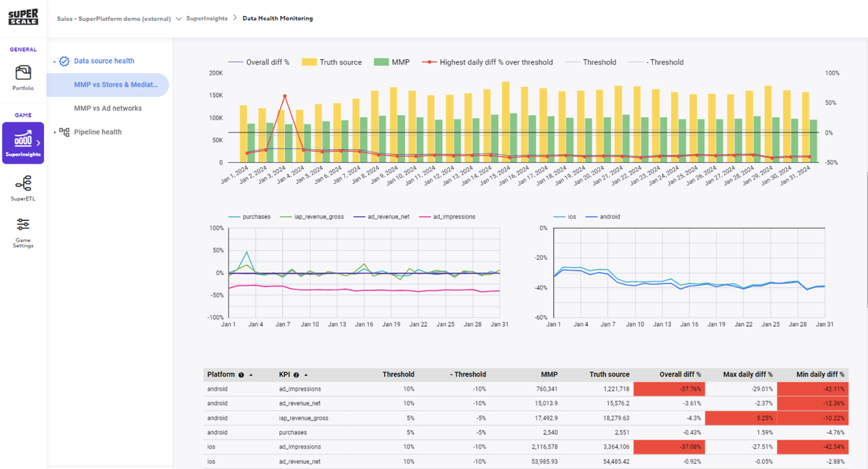The image size is (868, 469).
Task: Toggle purchases series in KPI chart legend
Action: tap(250, 216)
